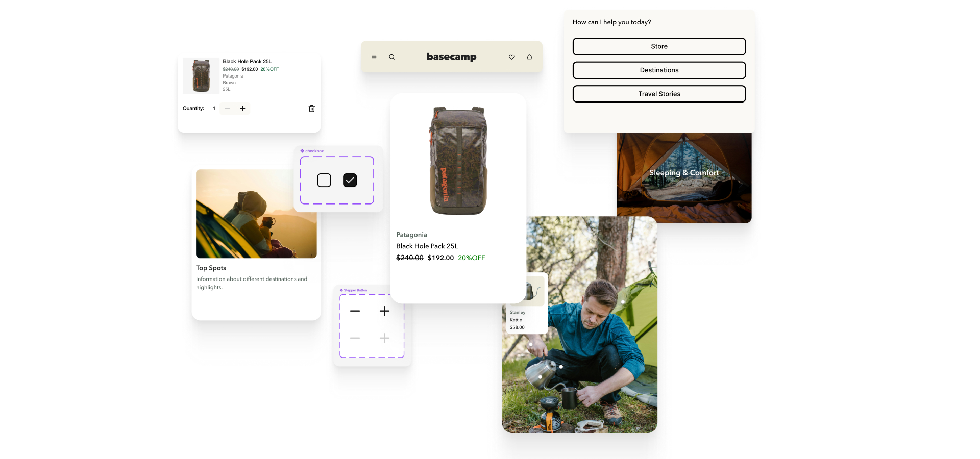Click the search icon in basecamp header
The width and height of the screenshot is (980, 459).
(392, 57)
